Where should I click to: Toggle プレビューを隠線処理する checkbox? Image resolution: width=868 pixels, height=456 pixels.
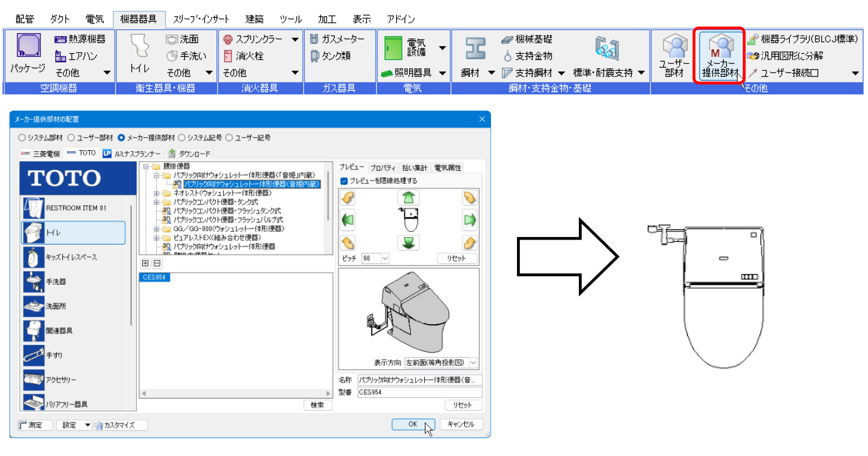click(x=344, y=181)
